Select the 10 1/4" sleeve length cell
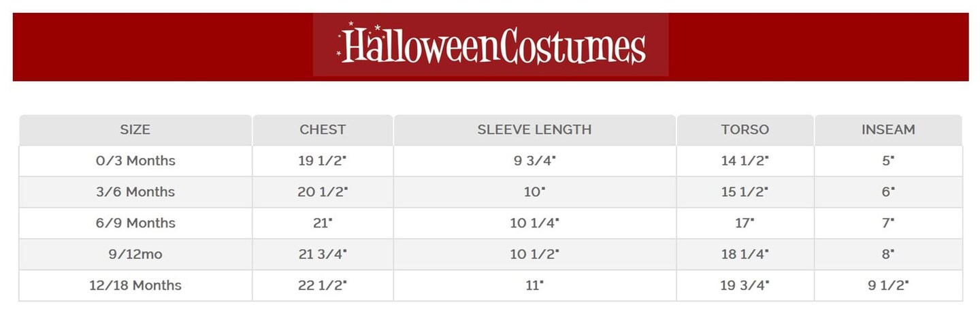This screenshot has height=320, width=980. 534,223
